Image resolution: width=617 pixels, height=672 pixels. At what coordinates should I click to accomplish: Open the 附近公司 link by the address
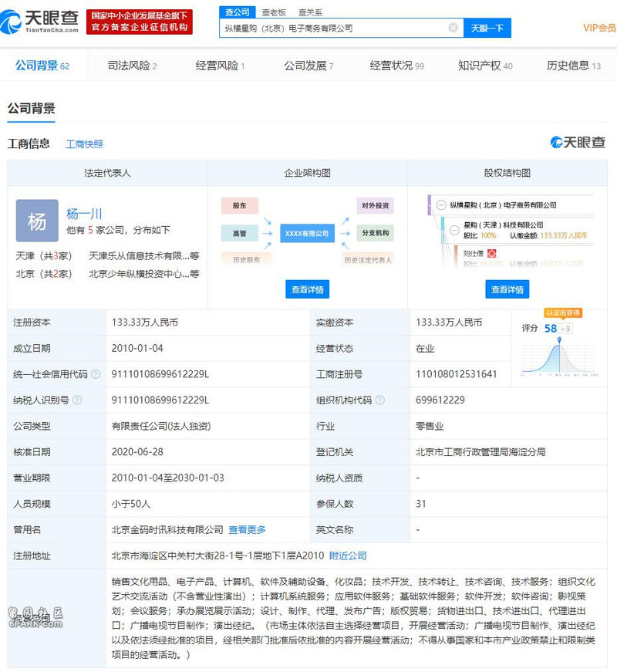pos(348,555)
